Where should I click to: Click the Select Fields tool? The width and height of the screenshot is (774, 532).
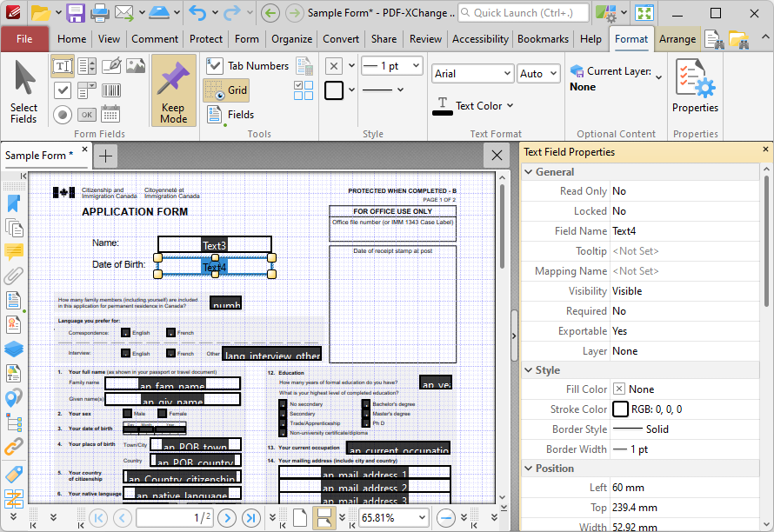pos(23,92)
